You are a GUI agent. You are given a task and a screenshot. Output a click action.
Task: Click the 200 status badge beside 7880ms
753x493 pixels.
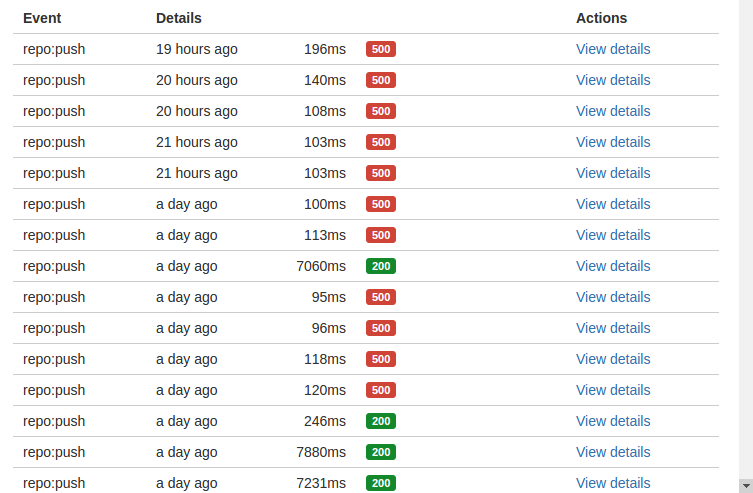tap(381, 452)
